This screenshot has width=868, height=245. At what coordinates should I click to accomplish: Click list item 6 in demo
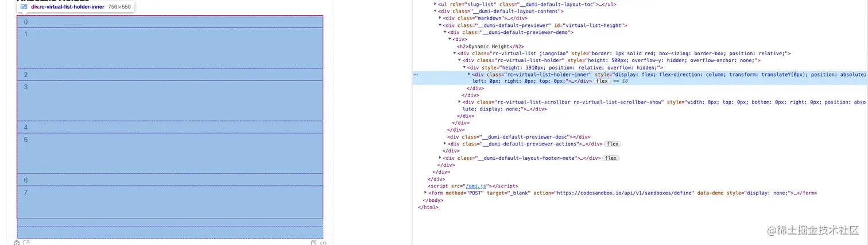[x=170, y=180]
